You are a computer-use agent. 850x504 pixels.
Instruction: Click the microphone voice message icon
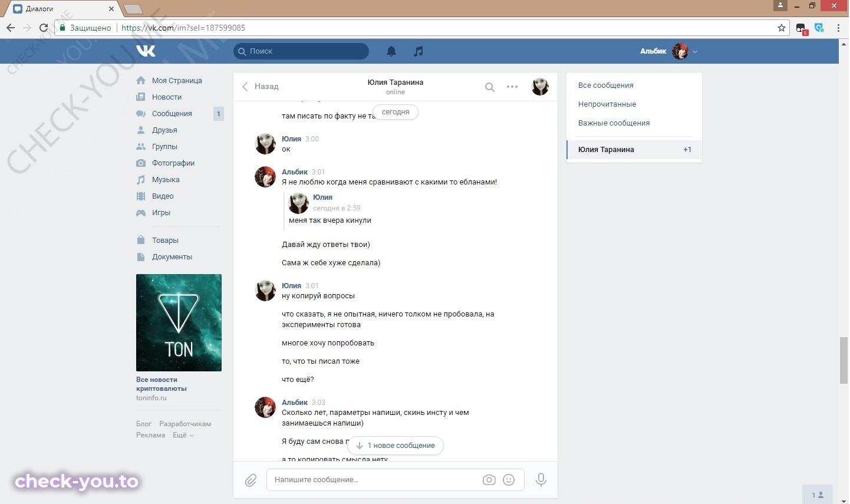[541, 480]
